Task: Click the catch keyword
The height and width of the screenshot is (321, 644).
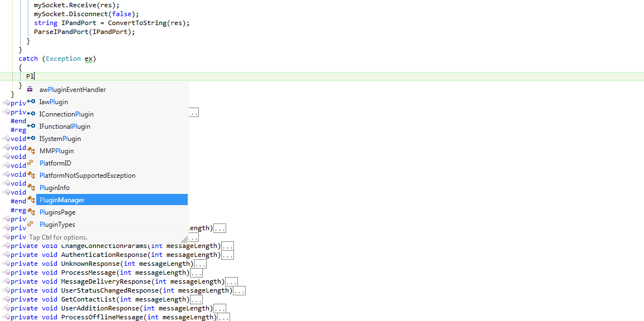Action: click(x=28, y=59)
